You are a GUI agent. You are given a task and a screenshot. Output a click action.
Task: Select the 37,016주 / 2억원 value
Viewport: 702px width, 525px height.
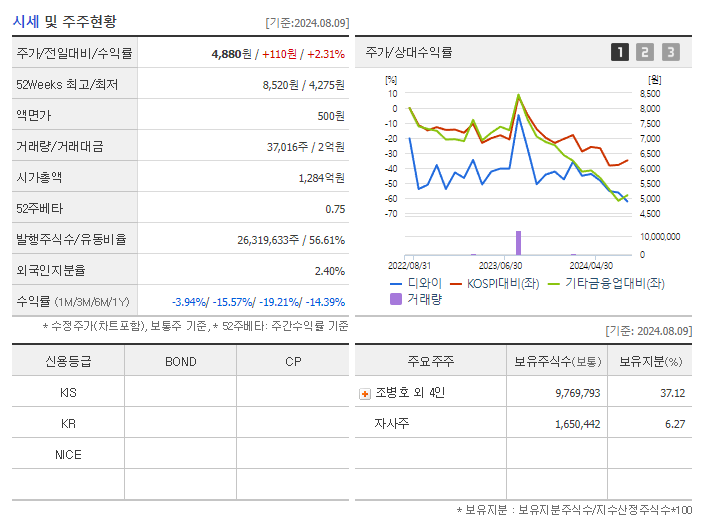pyautogui.click(x=306, y=147)
